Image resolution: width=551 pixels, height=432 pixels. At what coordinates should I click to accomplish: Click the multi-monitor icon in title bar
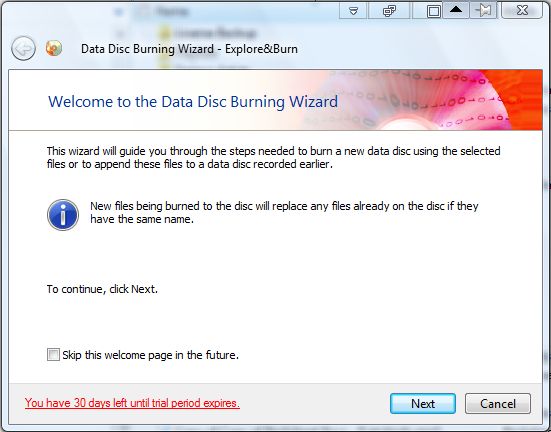point(389,11)
